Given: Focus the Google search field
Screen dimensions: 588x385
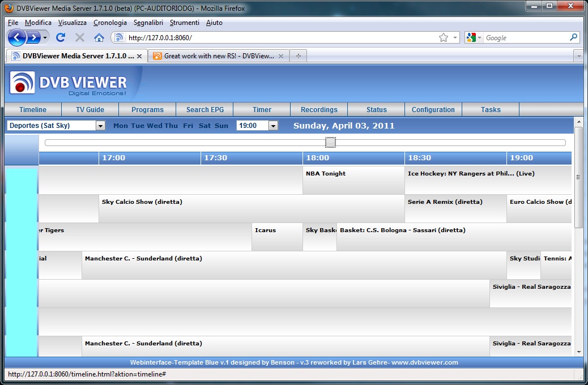Looking at the screenshot, I should click(x=526, y=37).
